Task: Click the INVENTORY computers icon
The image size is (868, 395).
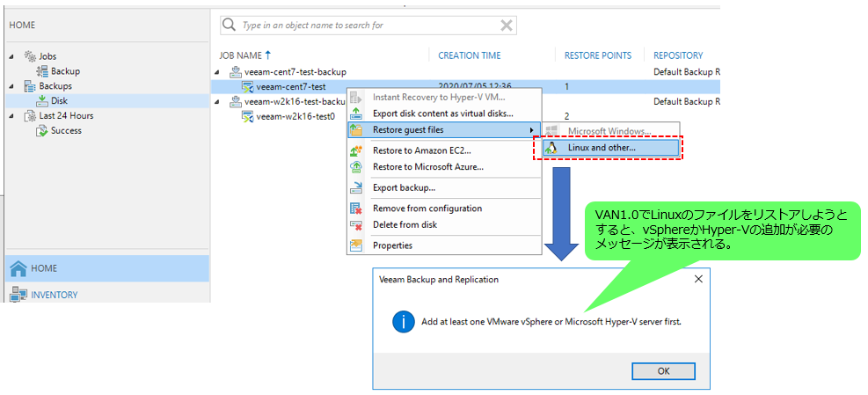Action: pyautogui.click(x=18, y=295)
